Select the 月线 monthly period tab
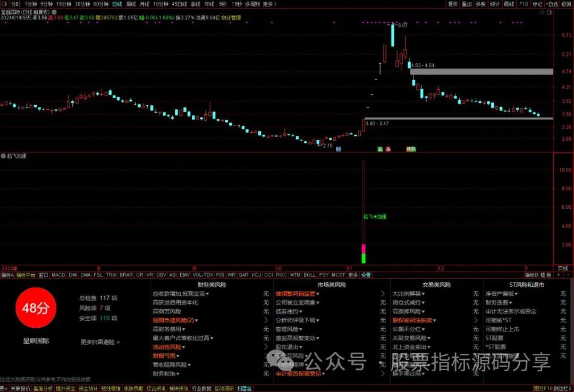574x392 pixels. coord(145,4)
